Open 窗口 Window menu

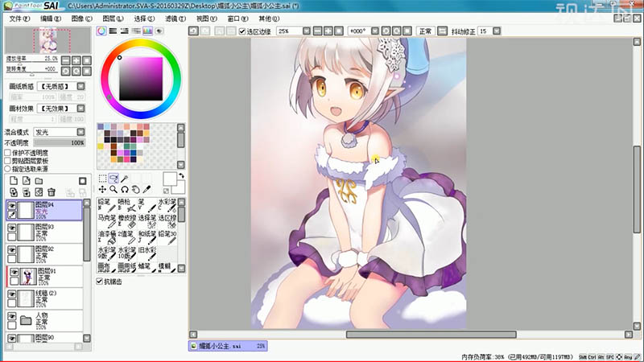pyautogui.click(x=237, y=19)
